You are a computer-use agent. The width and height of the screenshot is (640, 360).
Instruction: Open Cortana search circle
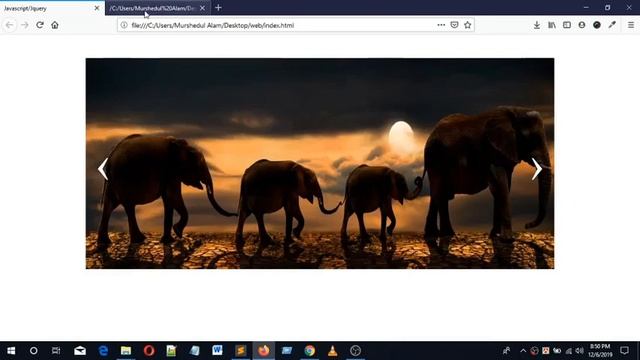coord(33,351)
